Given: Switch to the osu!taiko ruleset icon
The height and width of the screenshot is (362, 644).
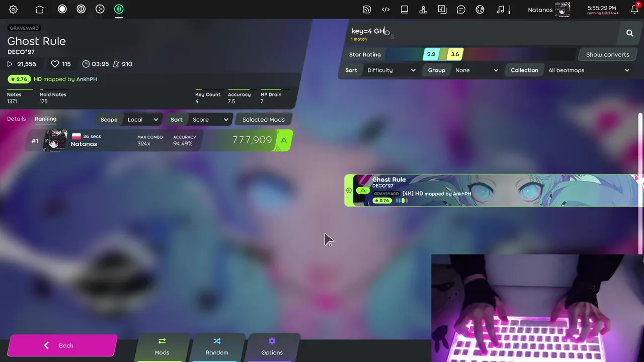Looking at the screenshot, I should [81, 9].
